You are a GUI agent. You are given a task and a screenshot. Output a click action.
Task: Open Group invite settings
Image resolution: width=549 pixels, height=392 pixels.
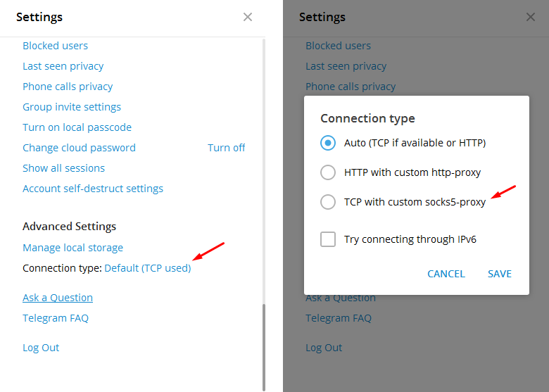click(x=72, y=107)
